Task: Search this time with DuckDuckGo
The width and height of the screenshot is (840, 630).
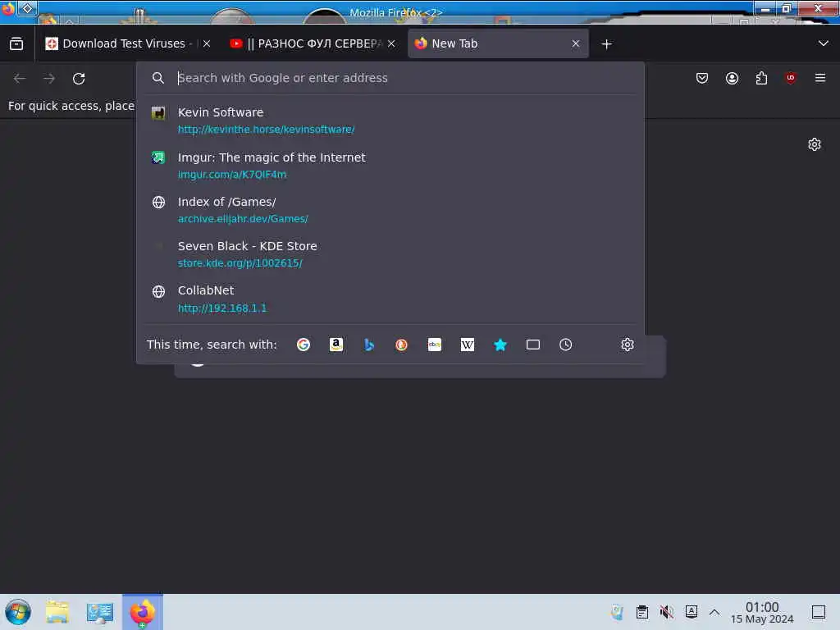Action: tap(401, 345)
